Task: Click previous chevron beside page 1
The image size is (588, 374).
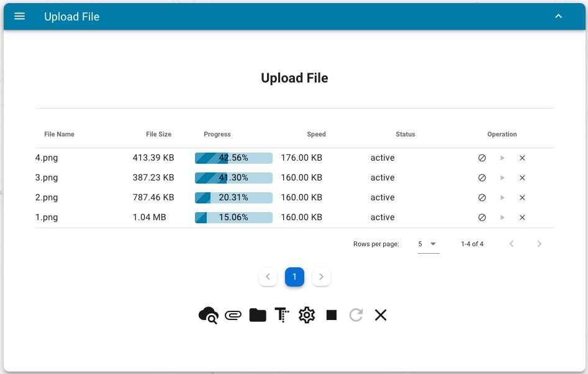Action: (268, 277)
